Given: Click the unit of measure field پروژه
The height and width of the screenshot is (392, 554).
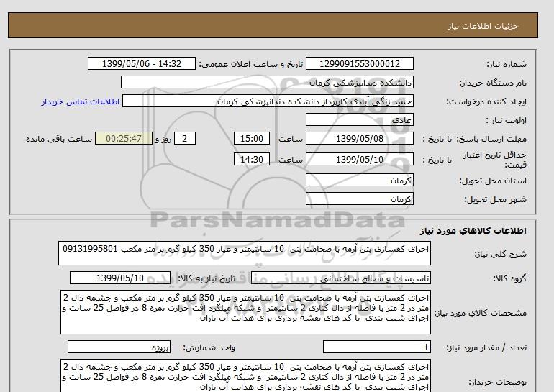Looking at the screenshot, I should point(119,347).
